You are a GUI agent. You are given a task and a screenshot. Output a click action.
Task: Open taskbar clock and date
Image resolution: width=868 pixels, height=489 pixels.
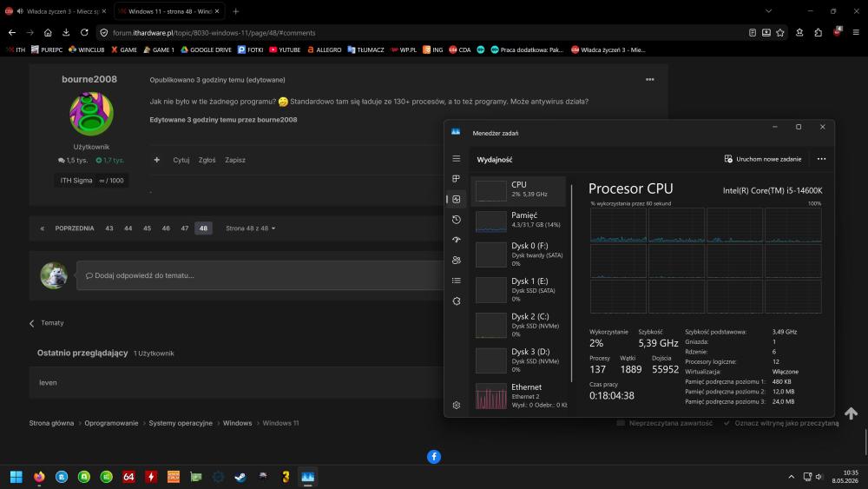(845, 477)
